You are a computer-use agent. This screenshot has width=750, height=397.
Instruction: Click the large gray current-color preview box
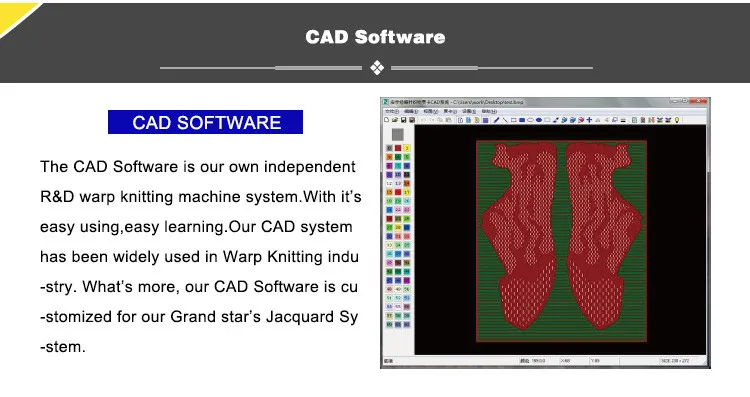tap(397, 134)
